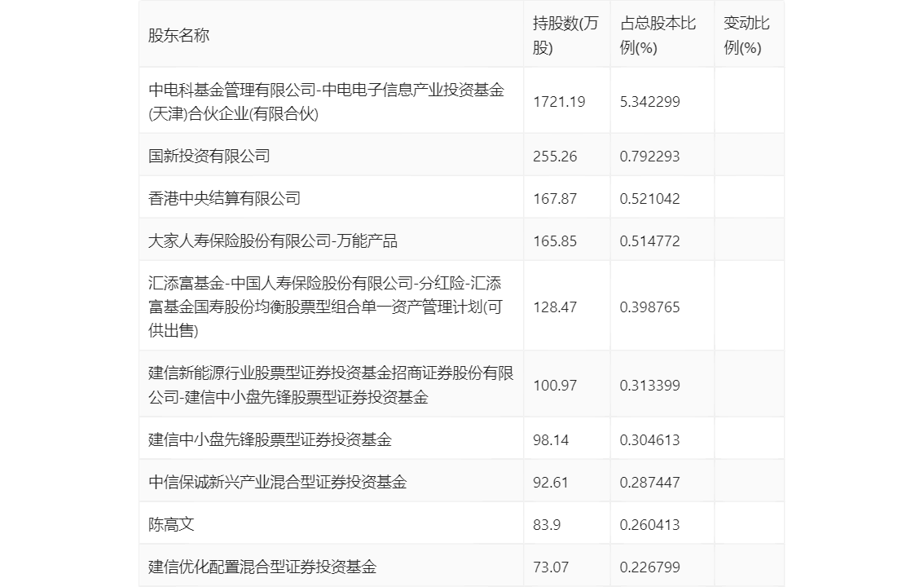
Task: Select the percentage 5.342299
Action: [x=650, y=102]
